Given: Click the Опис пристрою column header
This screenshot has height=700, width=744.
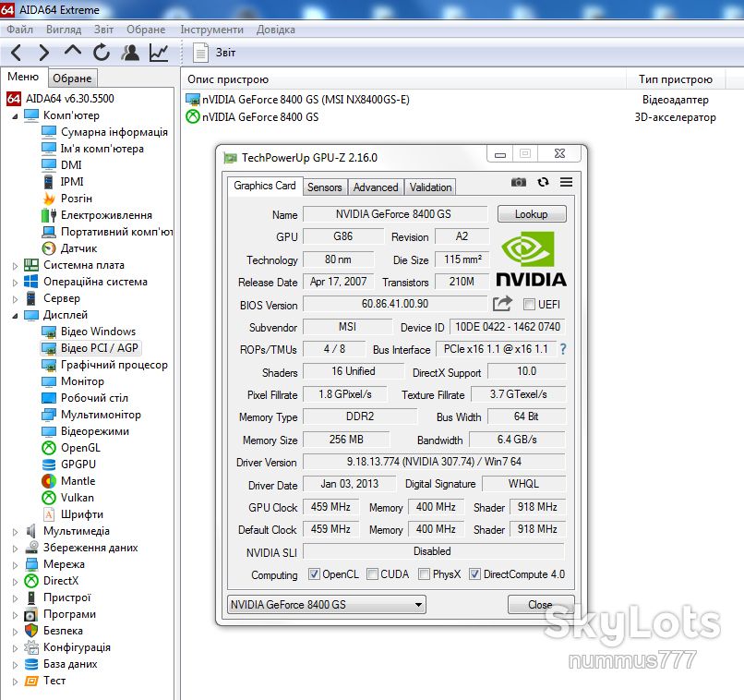Looking at the screenshot, I should click(403, 79).
